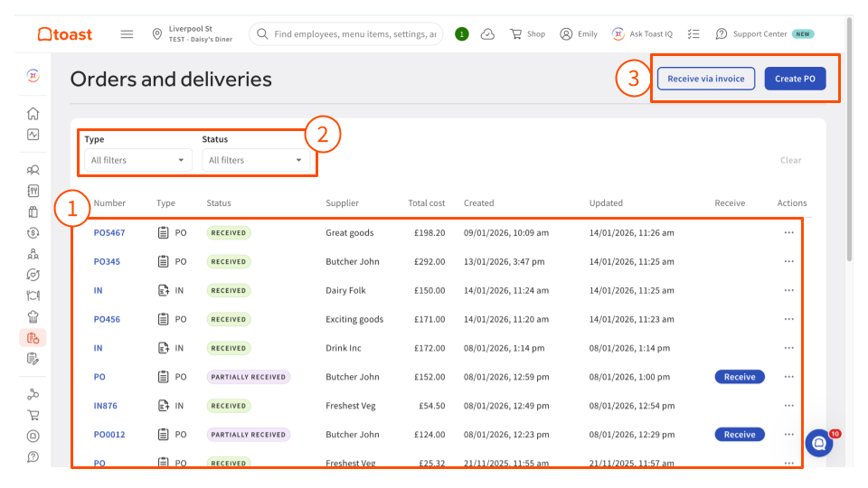Viewport: 868px width, 488px height.
Task: Open purchase order PO345 link
Action: tap(107, 261)
